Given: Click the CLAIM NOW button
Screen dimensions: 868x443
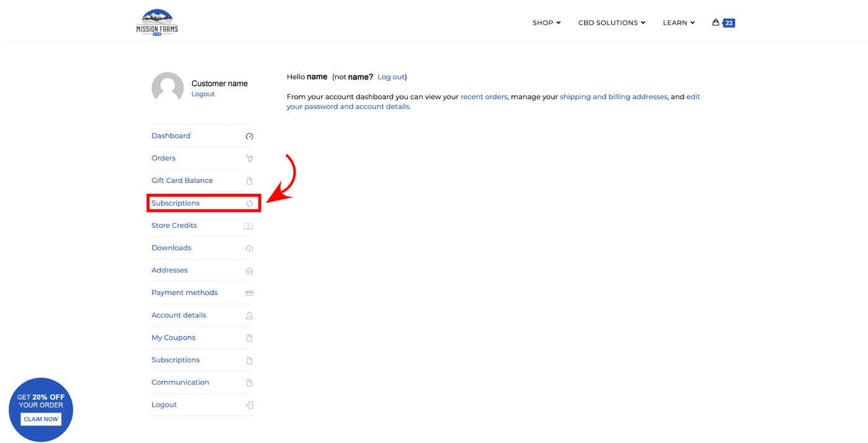Looking at the screenshot, I should (41, 419).
